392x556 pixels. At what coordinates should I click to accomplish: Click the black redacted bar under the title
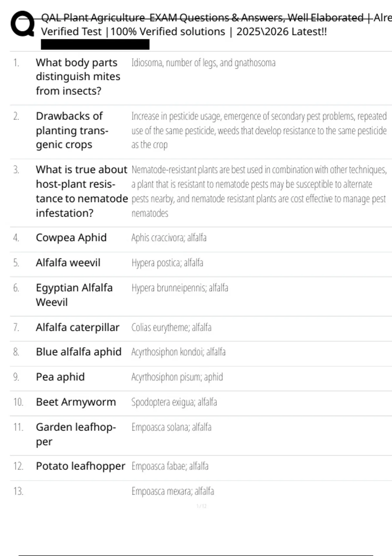[95, 44]
